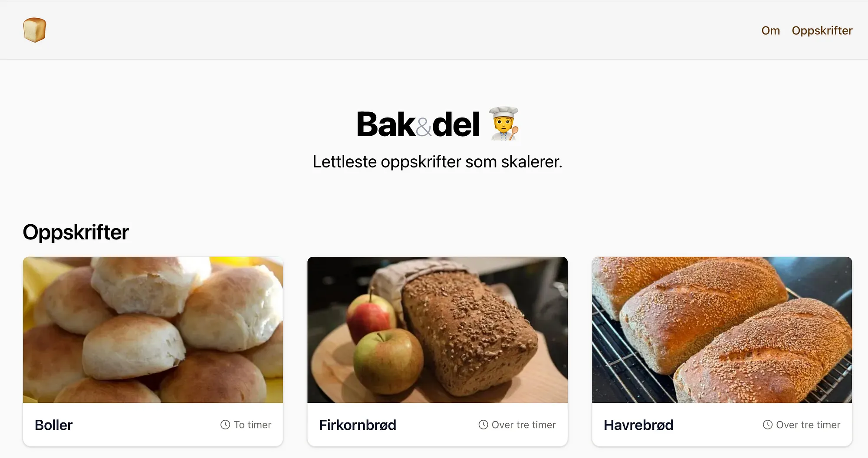Image resolution: width=868 pixels, height=458 pixels.
Task: Click the bread loaf logo icon
Action: tap(35, 30)
